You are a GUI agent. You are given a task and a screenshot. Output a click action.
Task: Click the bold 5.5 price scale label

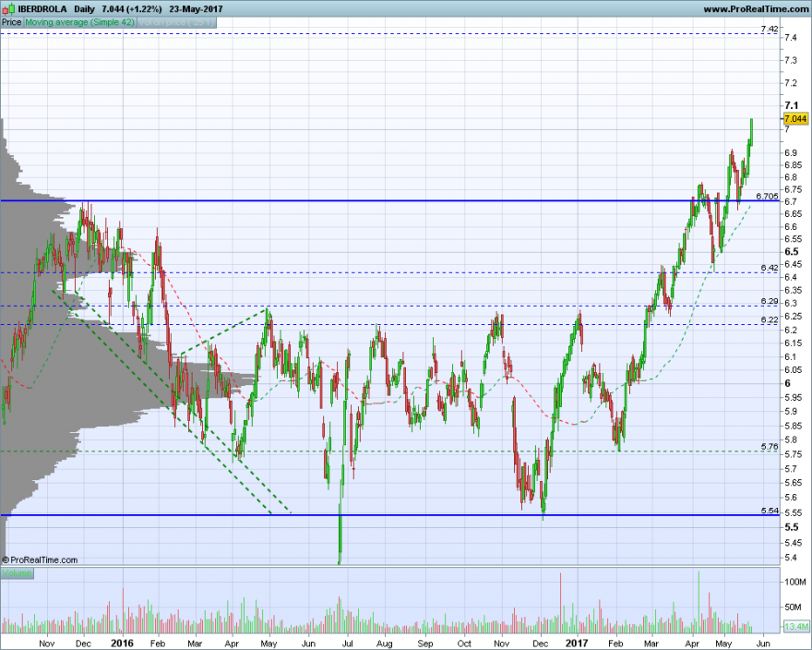792,527
